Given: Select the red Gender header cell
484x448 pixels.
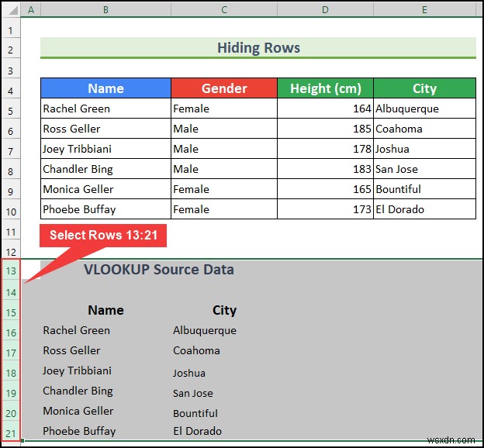Looking at the screenshot, I should pos(224,88).
